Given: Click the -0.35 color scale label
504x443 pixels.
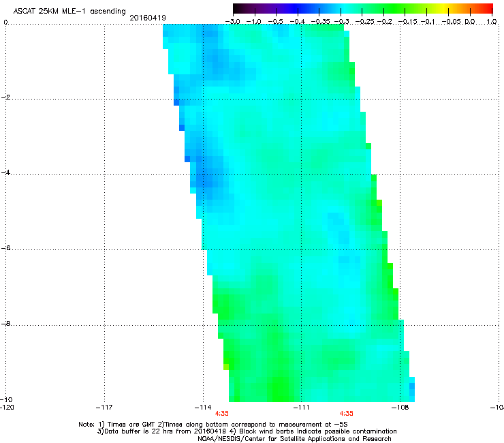Looking at the screenshot, I should (321, 22).
